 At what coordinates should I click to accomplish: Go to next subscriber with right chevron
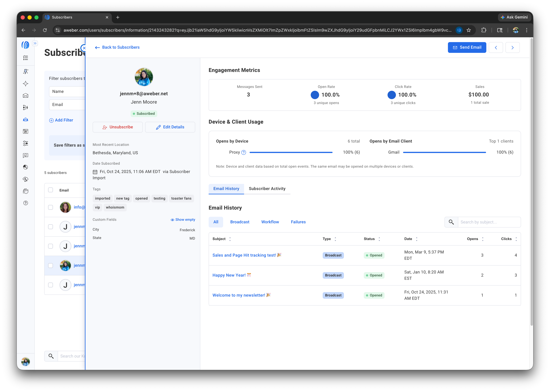click(512, 48)
